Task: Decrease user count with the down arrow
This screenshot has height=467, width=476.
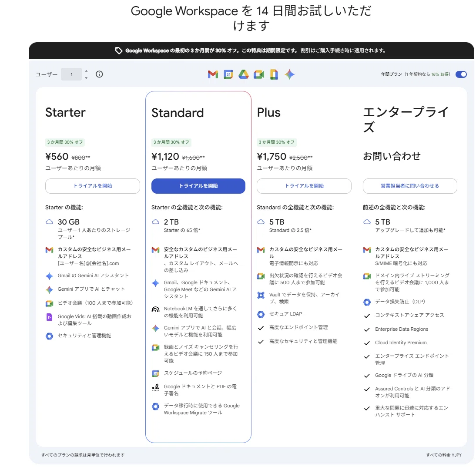Action: click(86, 78)
